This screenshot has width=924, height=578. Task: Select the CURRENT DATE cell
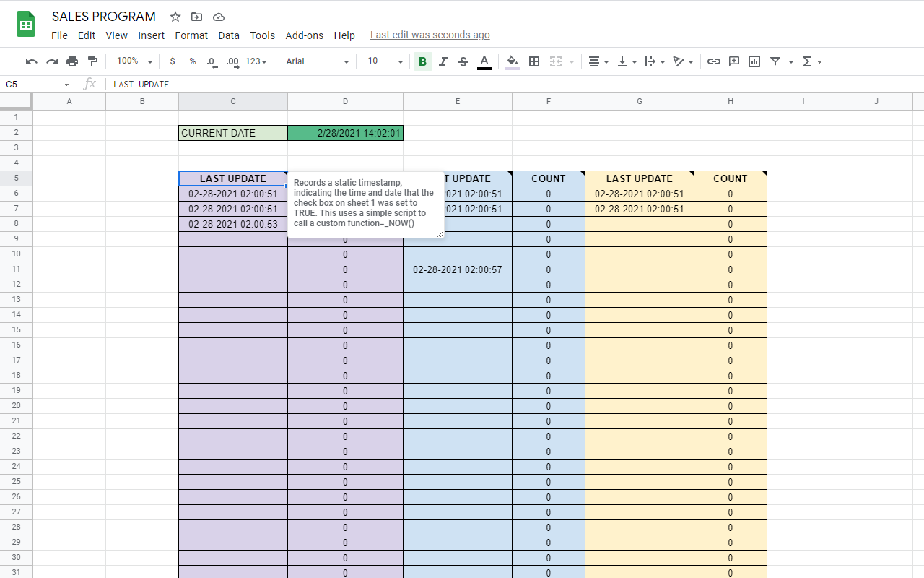233,133
